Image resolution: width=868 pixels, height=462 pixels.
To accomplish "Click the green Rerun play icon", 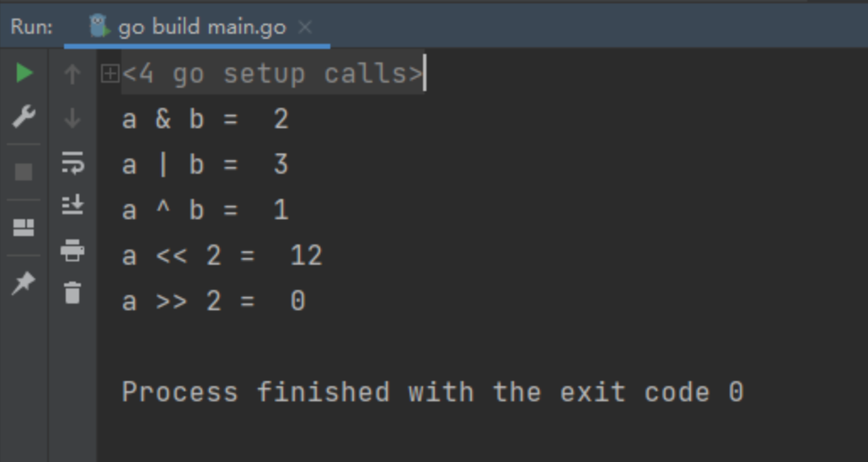I will (24, 73).
